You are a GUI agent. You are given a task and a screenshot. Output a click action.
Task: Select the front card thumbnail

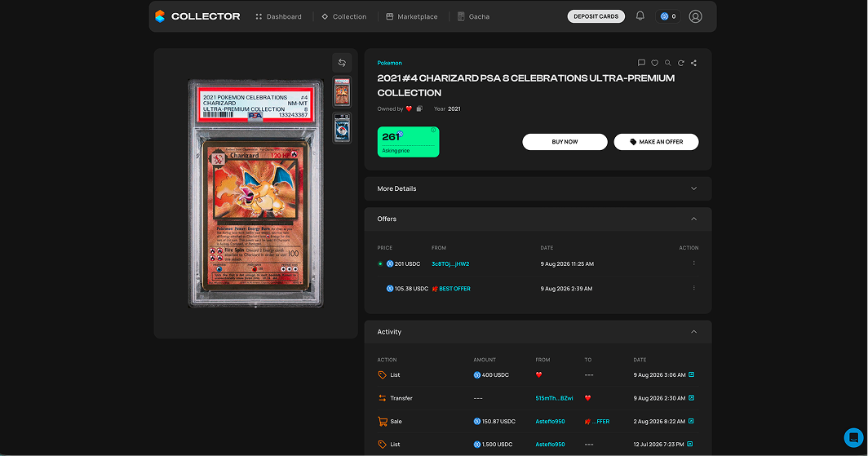(342, 92)
